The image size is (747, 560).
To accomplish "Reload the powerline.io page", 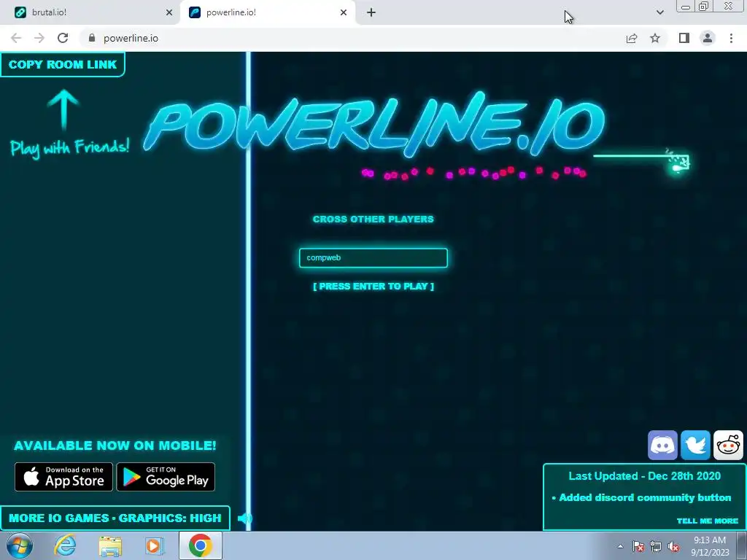I will click(63, 38).
